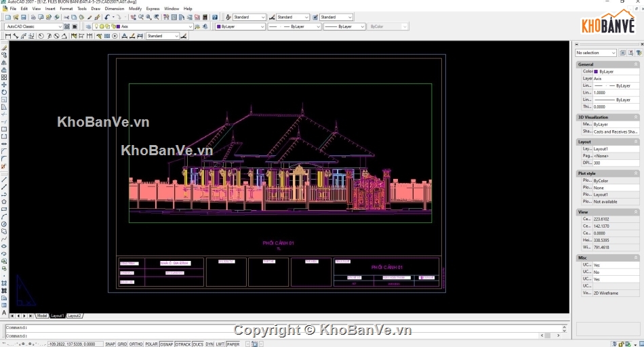Open the lineweight ByLayer dropdown
The image size is (644, 347).
pyautogui.click(x=344, y=26)
